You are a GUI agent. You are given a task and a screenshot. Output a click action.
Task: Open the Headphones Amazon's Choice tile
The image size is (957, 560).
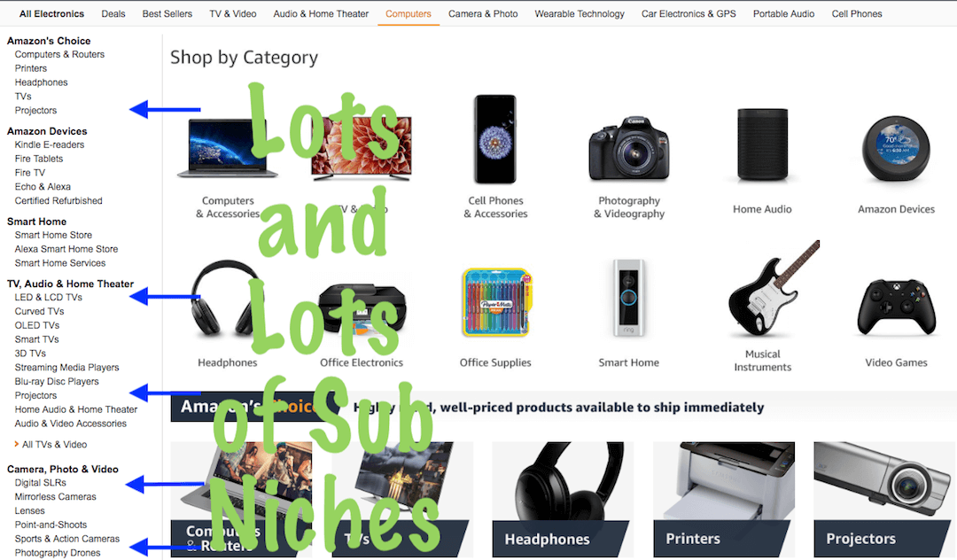(563, 499)
